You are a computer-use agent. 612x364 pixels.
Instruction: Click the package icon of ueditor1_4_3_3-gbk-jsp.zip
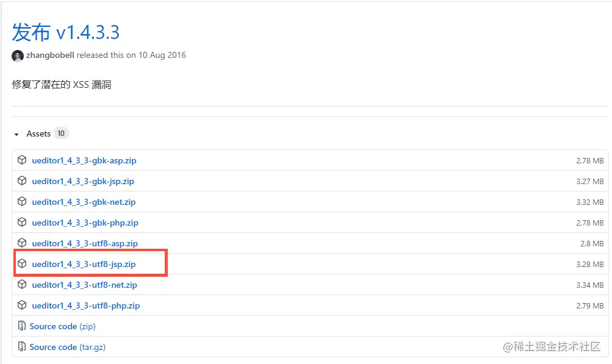22,180
